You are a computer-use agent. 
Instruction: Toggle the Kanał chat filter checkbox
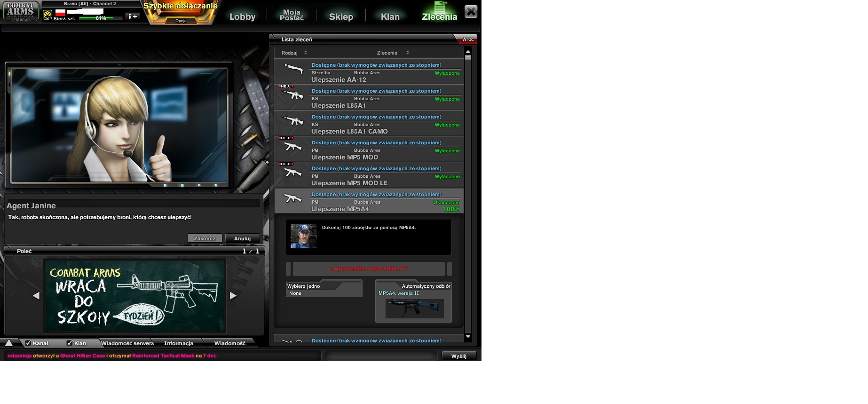coord(28,343)
